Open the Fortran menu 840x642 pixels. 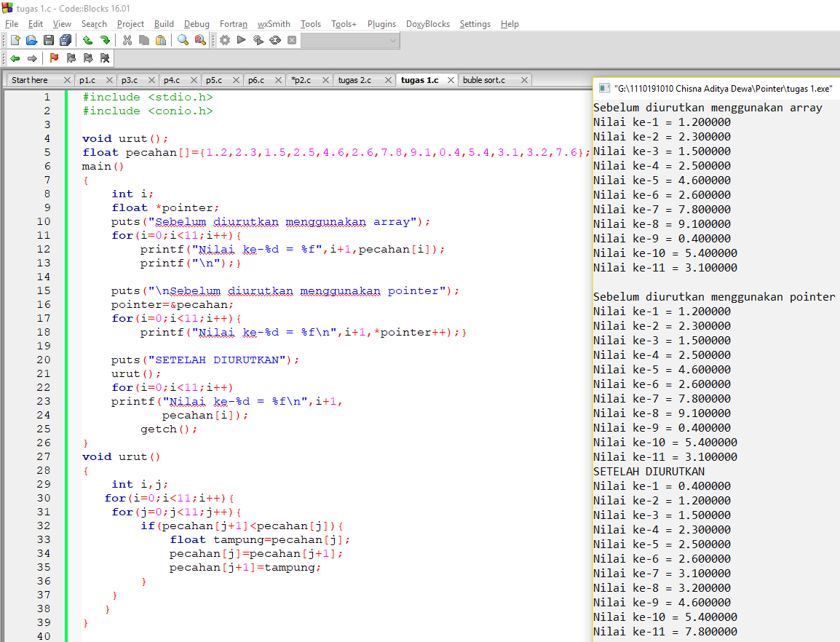[234, 24]
